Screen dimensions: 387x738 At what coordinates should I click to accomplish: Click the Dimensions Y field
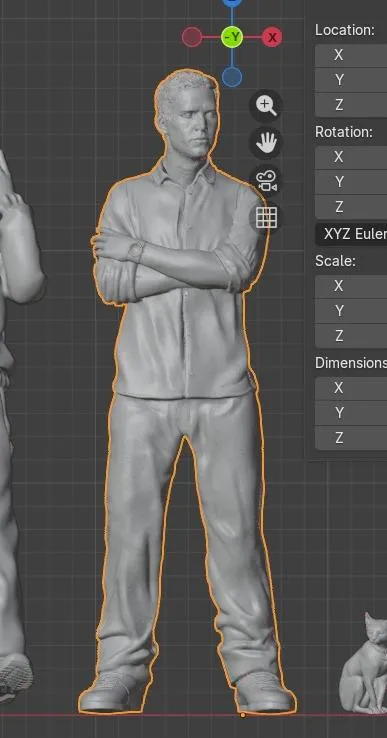pyautogui.click(x=351, y=413)
